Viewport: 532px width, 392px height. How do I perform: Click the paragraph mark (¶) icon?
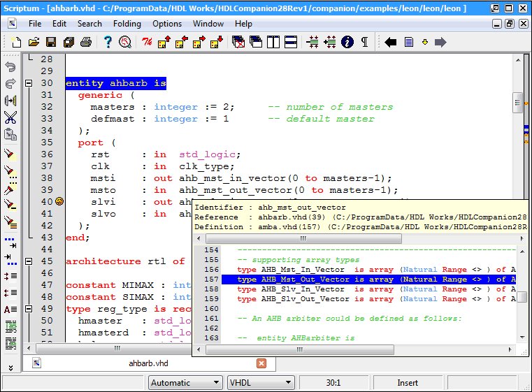coord(364,42)
